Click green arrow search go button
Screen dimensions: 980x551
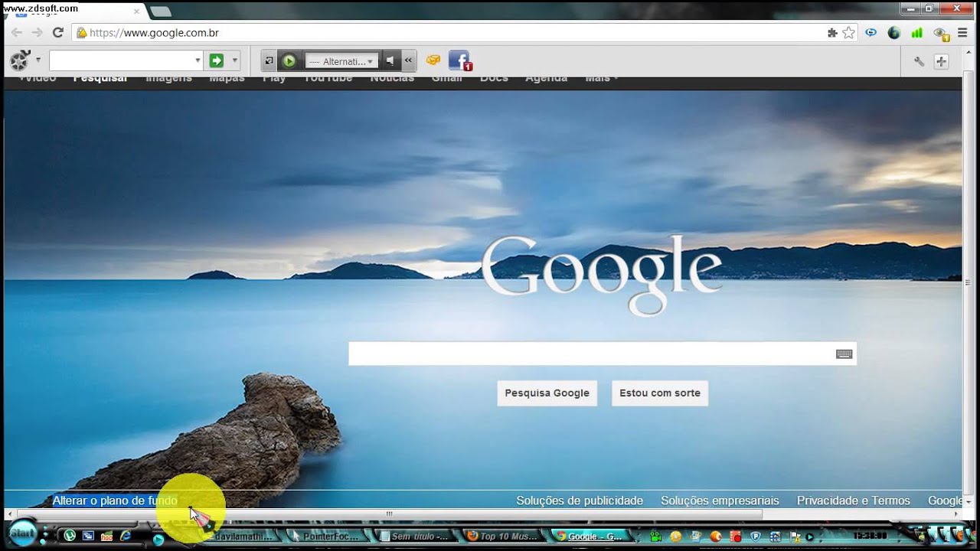pyautogui.click(x=217, y=60)
